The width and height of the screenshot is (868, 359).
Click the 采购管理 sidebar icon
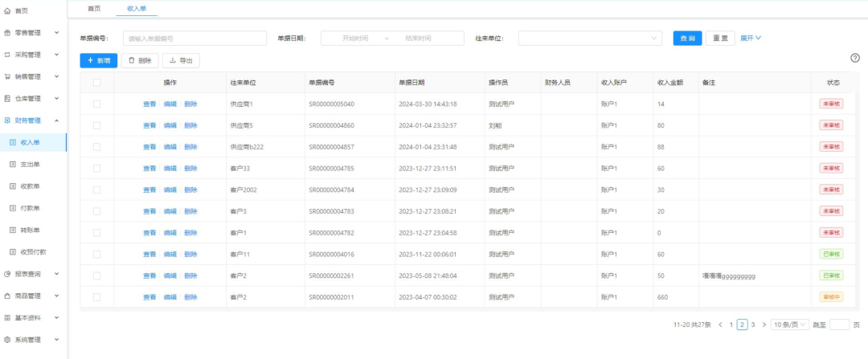pyautogui.click(x=7, y=55)
